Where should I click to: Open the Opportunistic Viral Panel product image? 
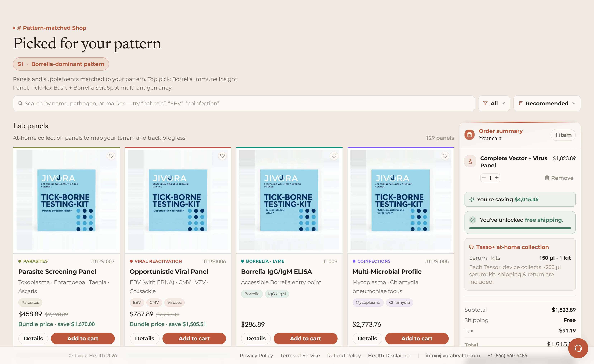click(x=178, y=200)
